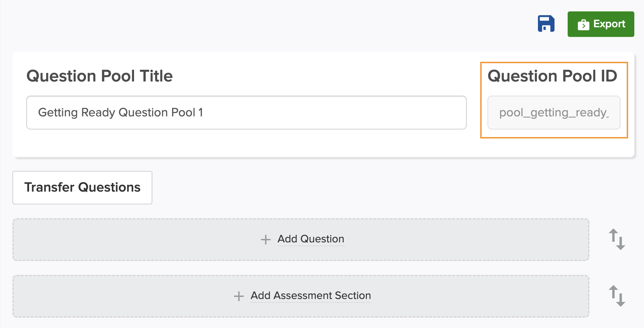Export the question pool with the green button
The height and width of the screenshot is (328, 644).
click(x=601, y=24)
